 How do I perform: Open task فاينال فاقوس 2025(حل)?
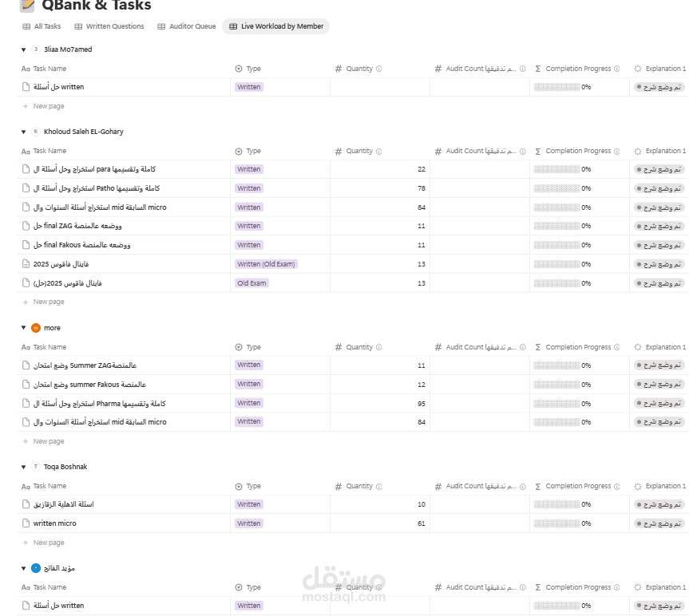[68, 283]
